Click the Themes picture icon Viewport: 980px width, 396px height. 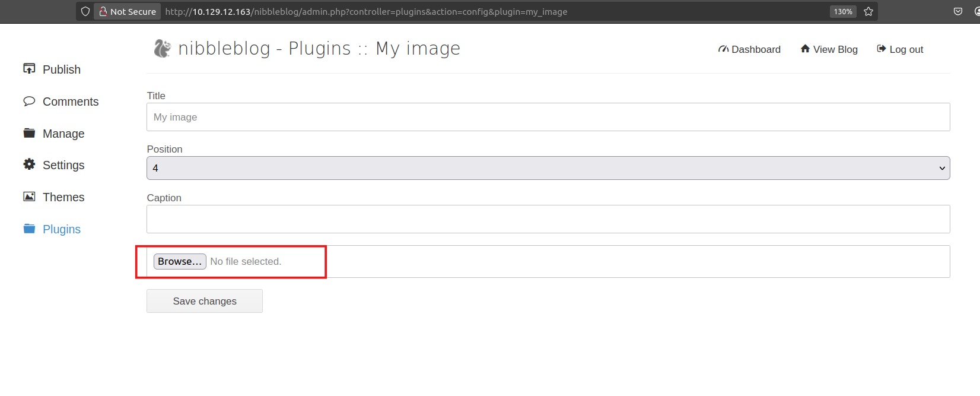point(29,197)
